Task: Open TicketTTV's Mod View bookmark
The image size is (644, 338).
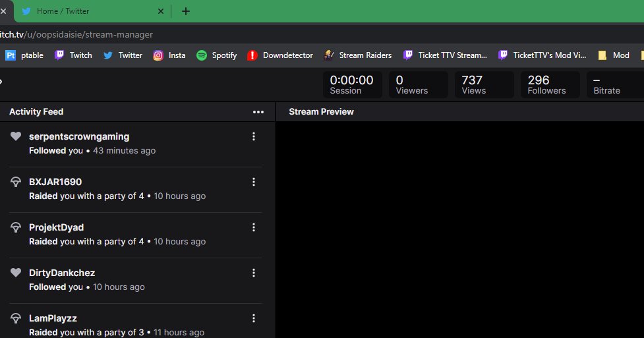Action: coord(542,55)
